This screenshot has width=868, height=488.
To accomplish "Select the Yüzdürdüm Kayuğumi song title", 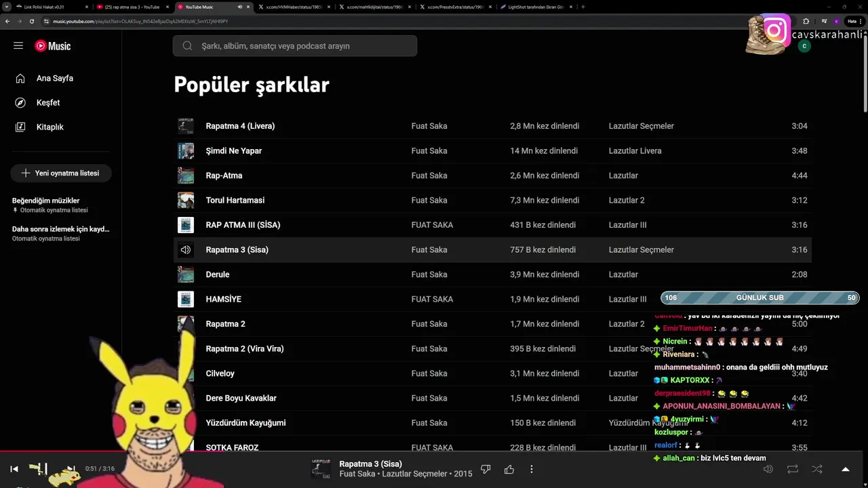I will pyautogui.click(x=245, y=423).
